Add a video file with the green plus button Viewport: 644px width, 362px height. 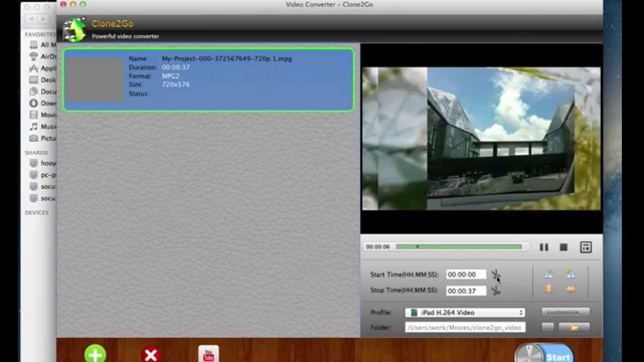[x=95, y=354]
